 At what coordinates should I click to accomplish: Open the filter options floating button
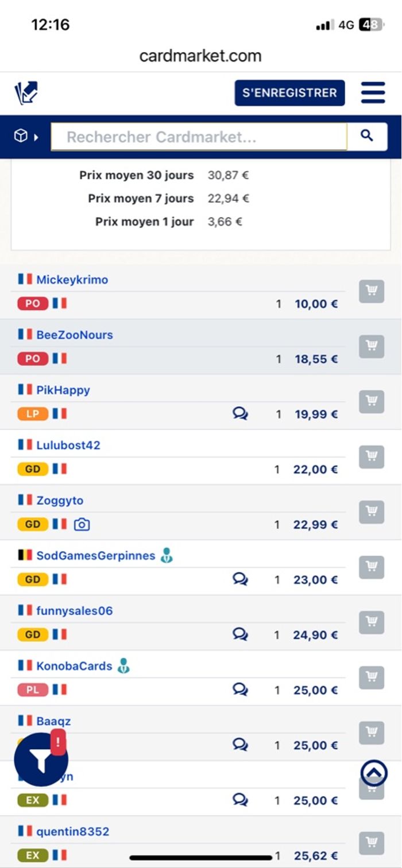click(x=41, y=760)
